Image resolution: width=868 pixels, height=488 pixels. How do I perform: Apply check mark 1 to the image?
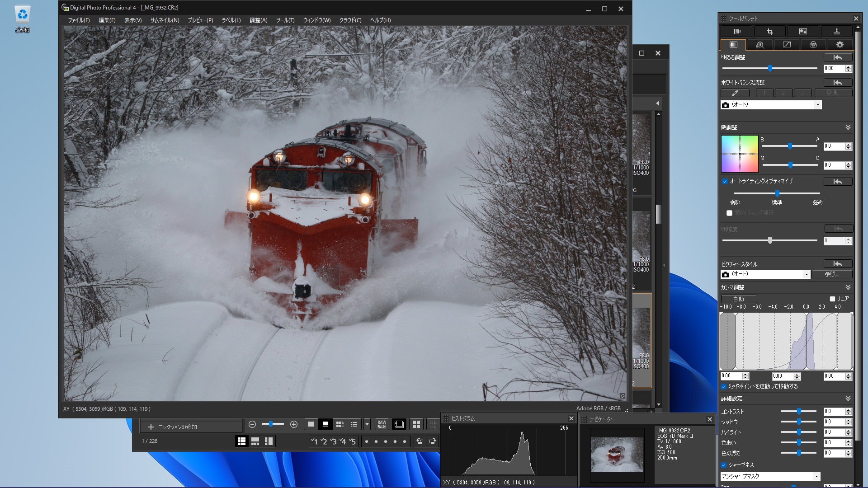(x=314, y=441)
